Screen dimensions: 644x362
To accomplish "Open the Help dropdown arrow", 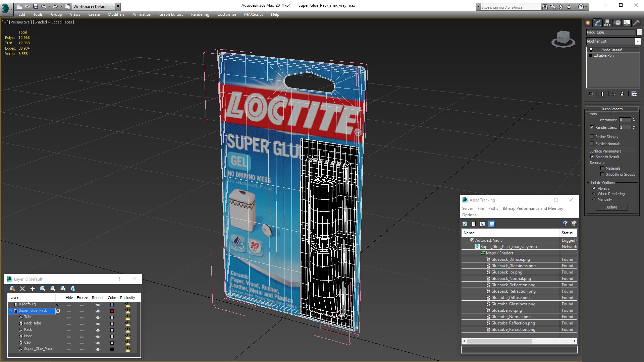I will point(586,7).
